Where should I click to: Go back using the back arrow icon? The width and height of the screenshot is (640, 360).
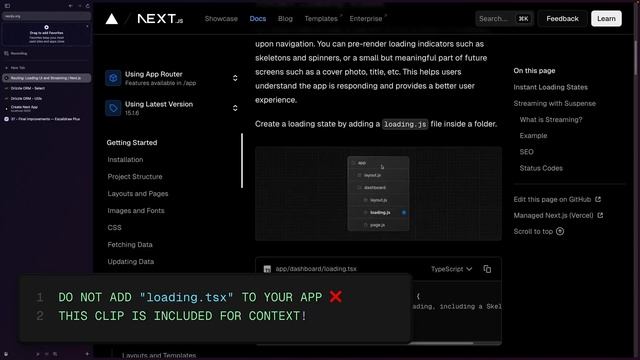70,6
